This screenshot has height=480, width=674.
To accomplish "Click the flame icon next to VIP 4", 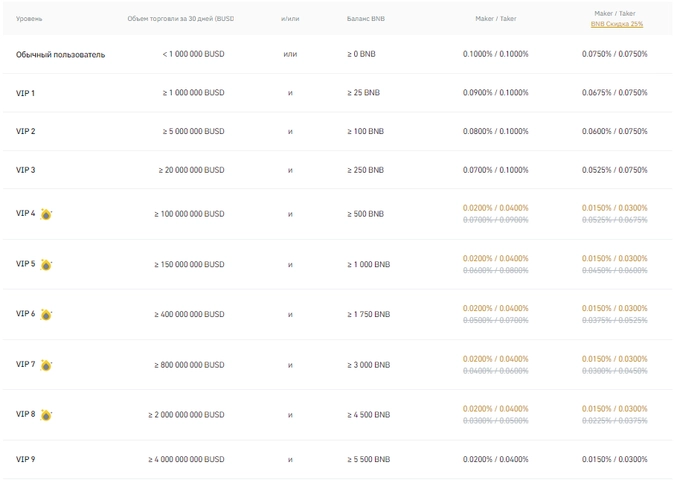I will 46,214.
